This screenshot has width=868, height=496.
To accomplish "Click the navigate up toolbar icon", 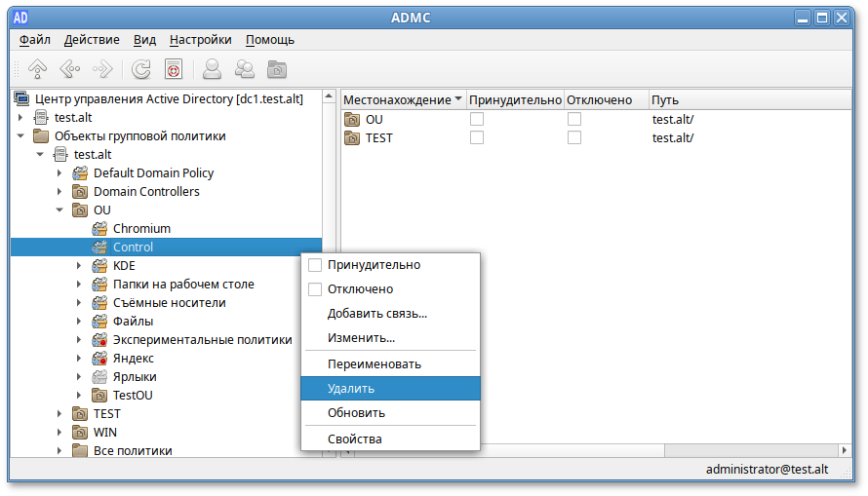I will (37, 69).
